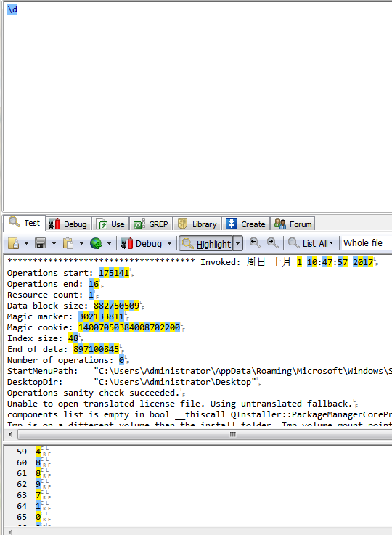
Task: Click highlighted value 882750509
Action: [116, 306]
